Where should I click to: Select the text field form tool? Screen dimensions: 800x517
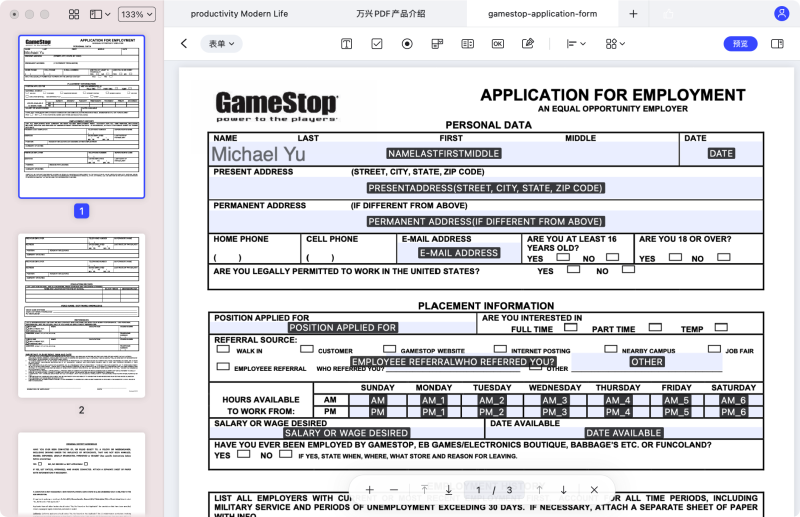click(346, 44)
